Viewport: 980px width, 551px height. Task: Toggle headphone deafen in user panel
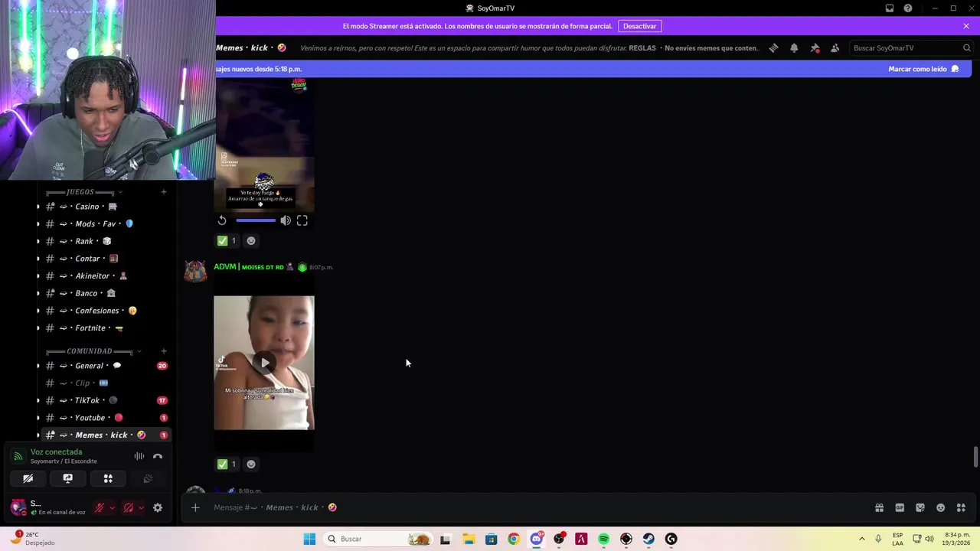129,507
